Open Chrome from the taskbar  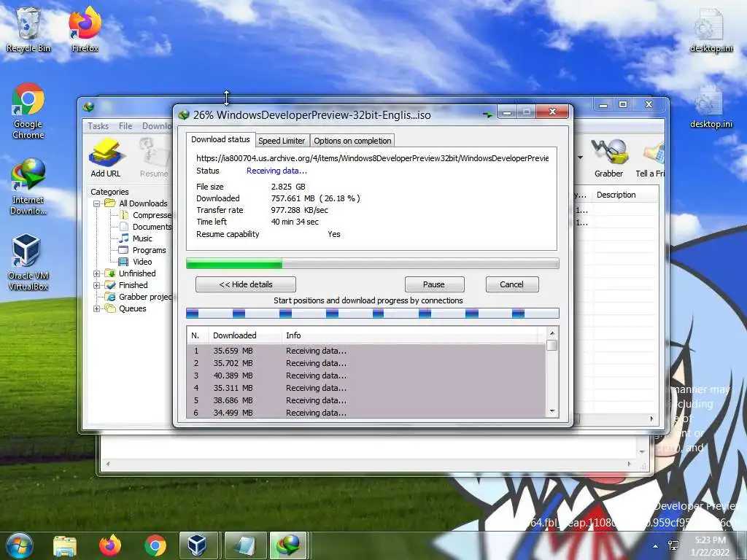[x=155, y=546]
